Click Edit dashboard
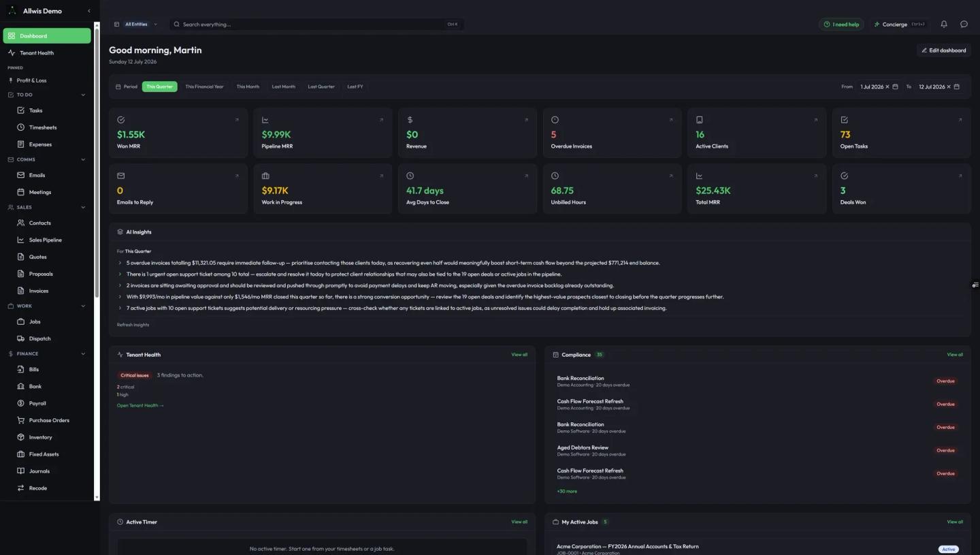The height and width of the screenshot is (555, 980). [943, 50]
